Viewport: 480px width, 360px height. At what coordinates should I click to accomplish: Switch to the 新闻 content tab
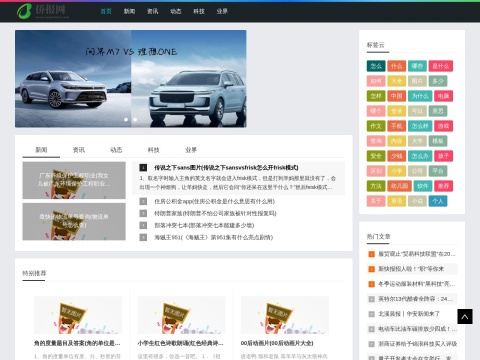tap(41, 150)
